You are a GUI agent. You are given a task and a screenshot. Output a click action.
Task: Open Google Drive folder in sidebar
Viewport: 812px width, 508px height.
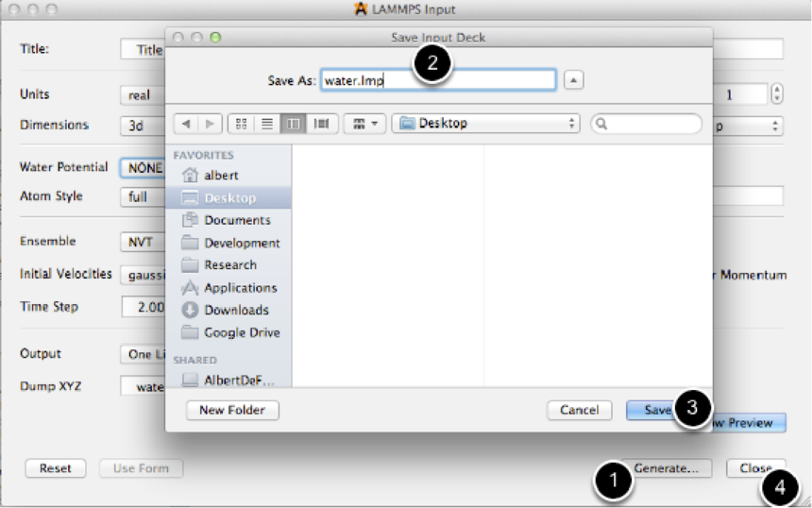tap(228, 332)
